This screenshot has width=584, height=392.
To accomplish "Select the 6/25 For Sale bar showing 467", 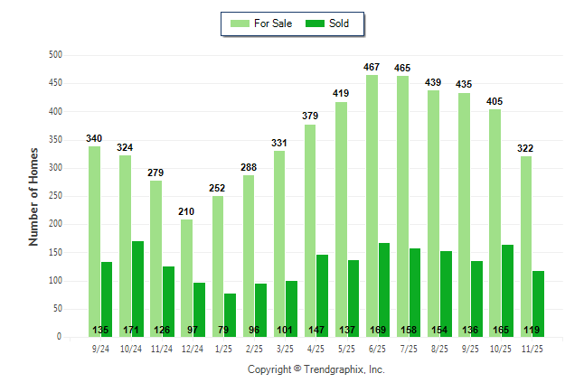I will coord(372,206).
